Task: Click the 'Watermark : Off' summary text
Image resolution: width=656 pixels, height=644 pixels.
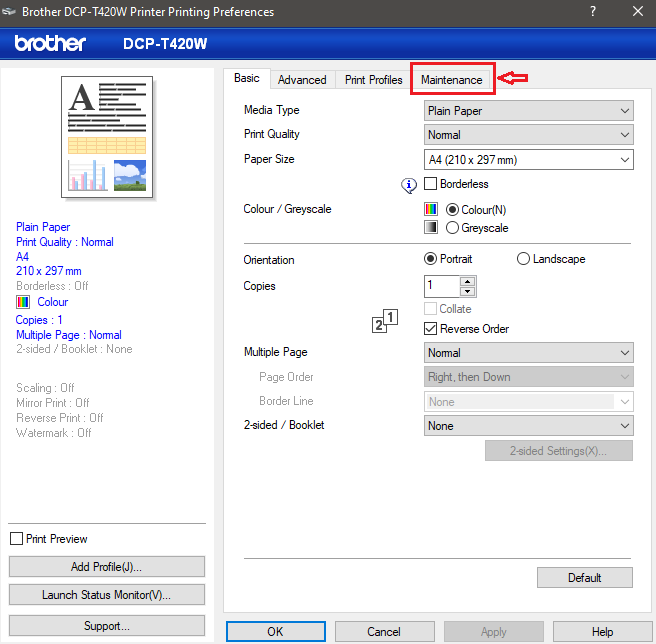Action: 54,433
